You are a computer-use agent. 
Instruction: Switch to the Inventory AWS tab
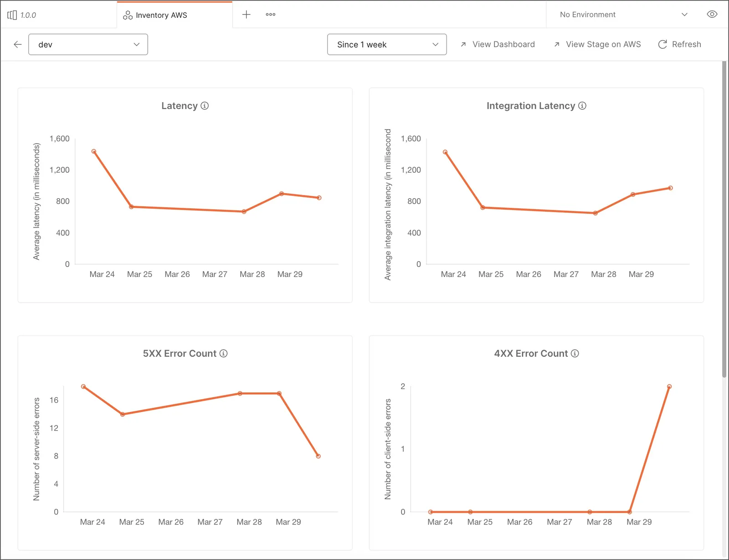tap(175, 15)
